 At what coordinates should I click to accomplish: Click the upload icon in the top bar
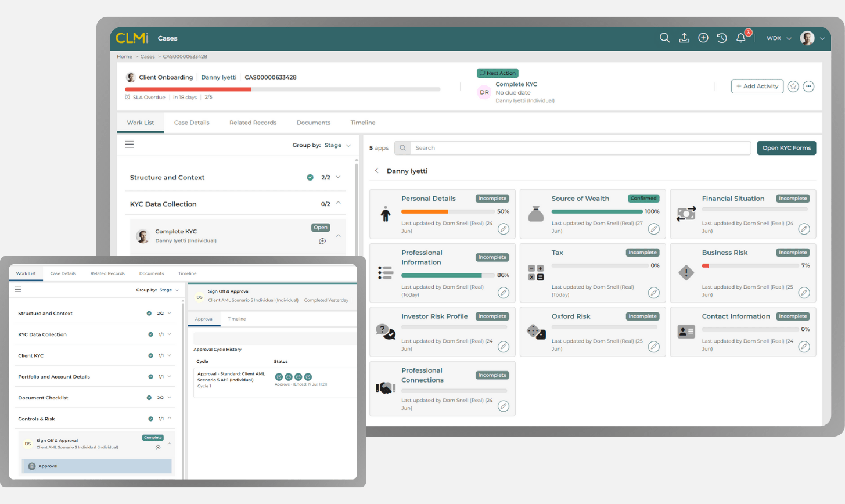pyautogui.click(x=684, y=37)
